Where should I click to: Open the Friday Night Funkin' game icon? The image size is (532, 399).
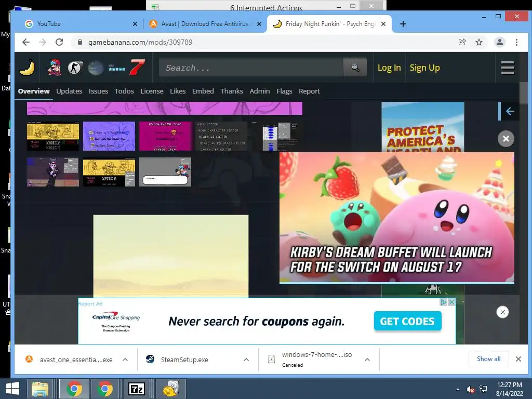coord(54,68)
